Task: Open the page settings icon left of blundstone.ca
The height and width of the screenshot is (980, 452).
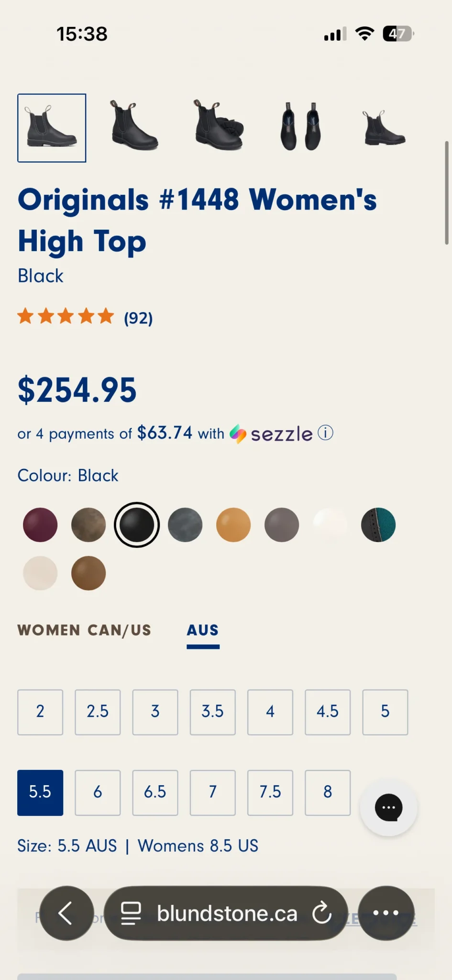Action: pyautogui.click(x=131, y=913)
